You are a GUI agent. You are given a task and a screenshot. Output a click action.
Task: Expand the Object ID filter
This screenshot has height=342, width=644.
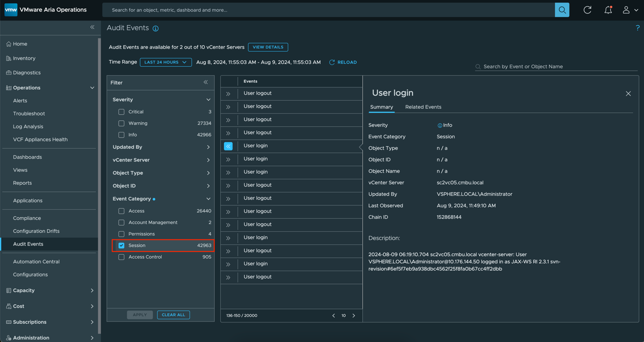208,186
